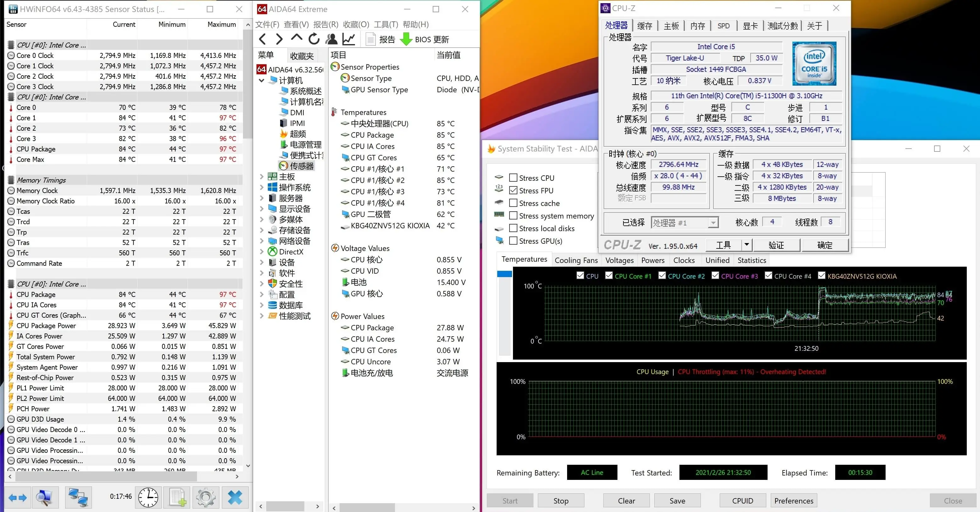
Task: Click the Intel Core i5 logo in CPU-Z
Action: [x=814, y=64]
